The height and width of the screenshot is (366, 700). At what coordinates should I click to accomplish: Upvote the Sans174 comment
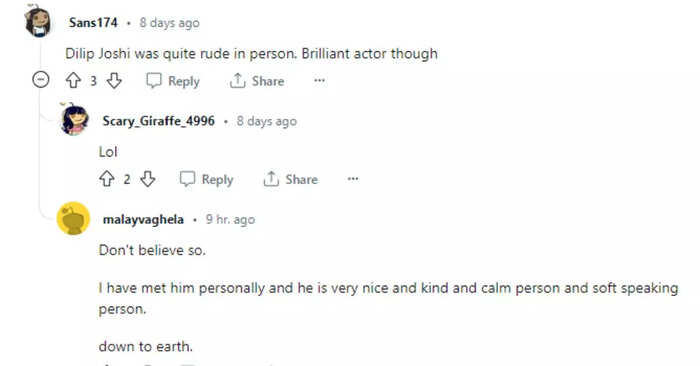[73, 81]
